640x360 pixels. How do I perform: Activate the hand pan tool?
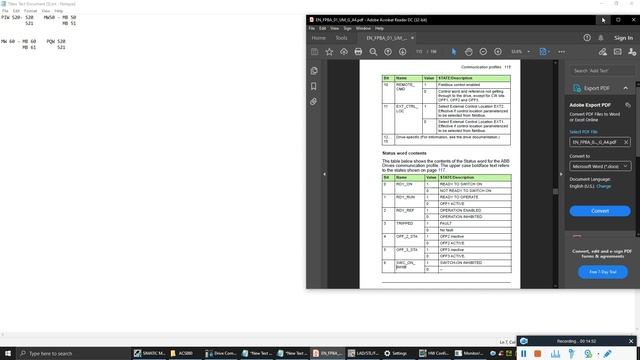pos(469,52)
